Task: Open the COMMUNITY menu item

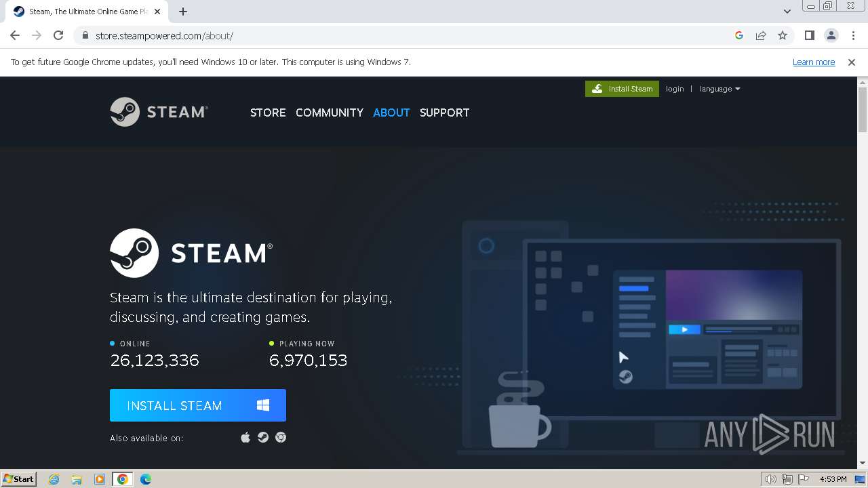Action: click(330, 113)
